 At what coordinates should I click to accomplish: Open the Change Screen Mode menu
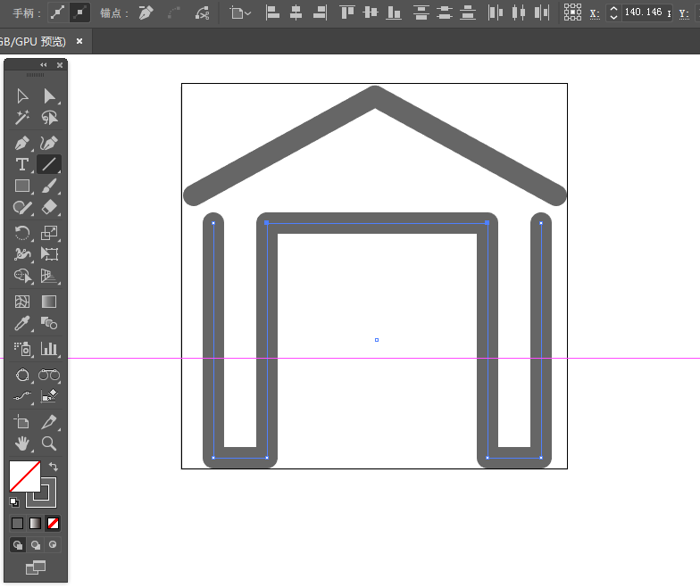pyautogui.click(x=36, y=567)
